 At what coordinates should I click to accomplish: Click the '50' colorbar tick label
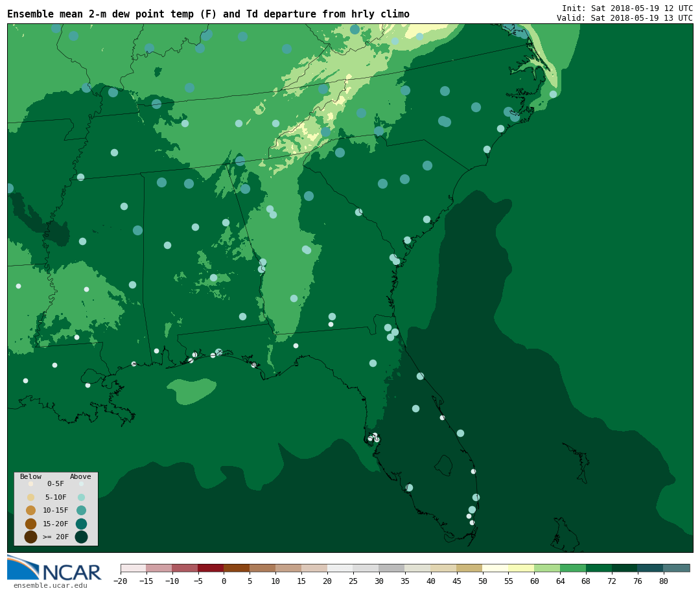pyautogui.click(x=483, y=581)
